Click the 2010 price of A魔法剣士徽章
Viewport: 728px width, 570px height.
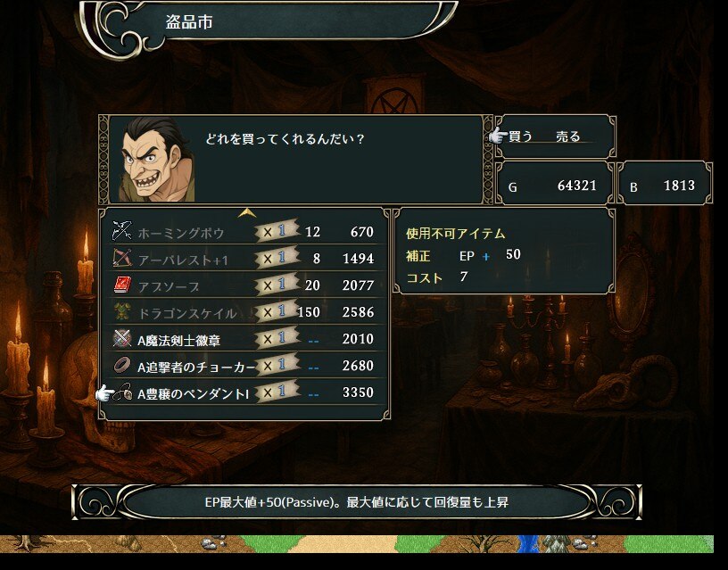point(358,339)
